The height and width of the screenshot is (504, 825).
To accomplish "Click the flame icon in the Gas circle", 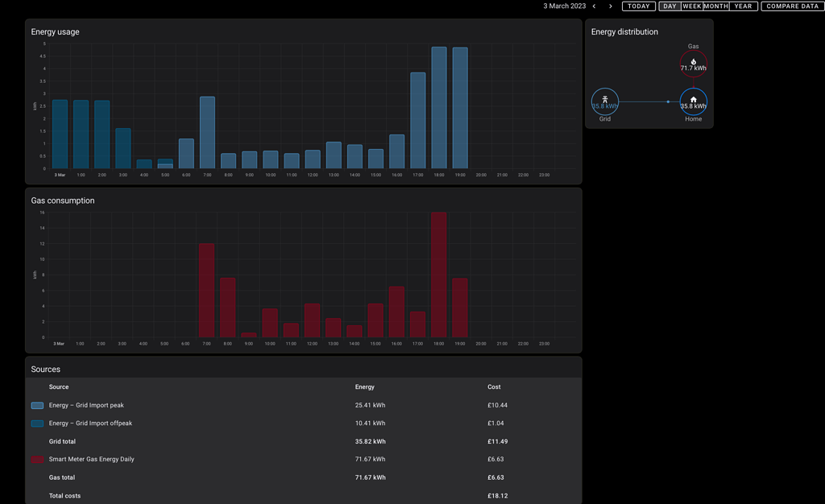I will [x=693, y=60].
